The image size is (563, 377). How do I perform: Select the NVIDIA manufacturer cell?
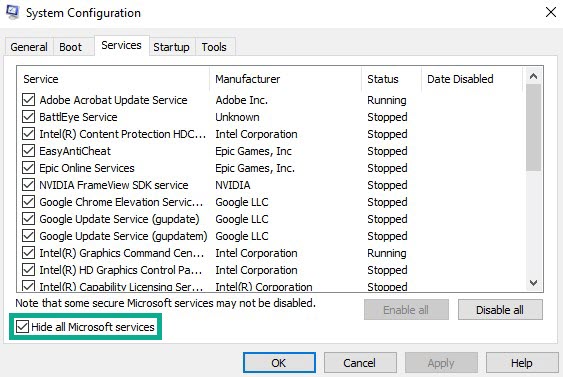(232, 185)
